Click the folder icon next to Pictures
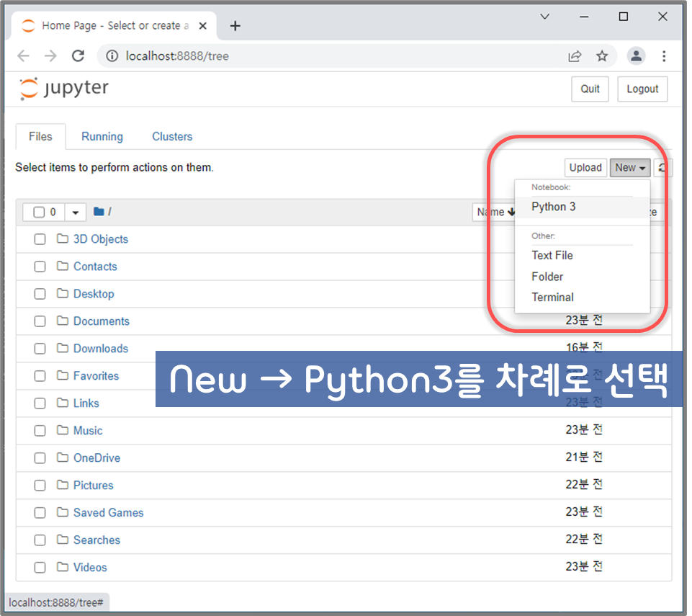Screen dimensions: 692x616 pyautogui.click(x=63, y=485)
